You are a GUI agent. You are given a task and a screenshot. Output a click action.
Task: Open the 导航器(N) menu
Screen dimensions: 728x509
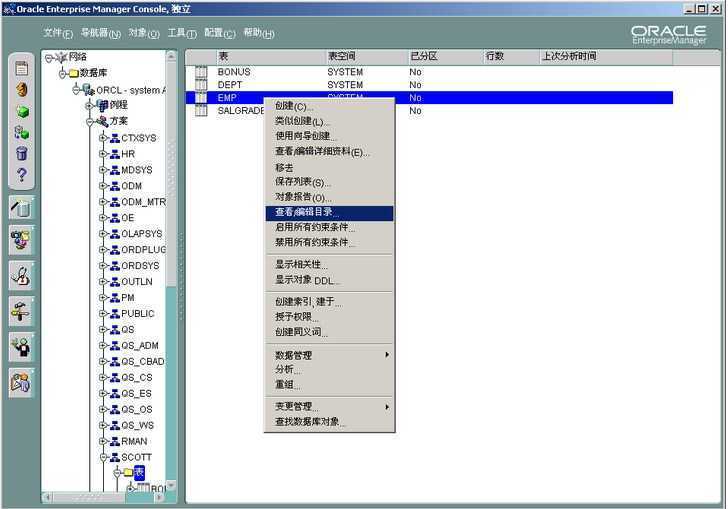coord(101,33)
